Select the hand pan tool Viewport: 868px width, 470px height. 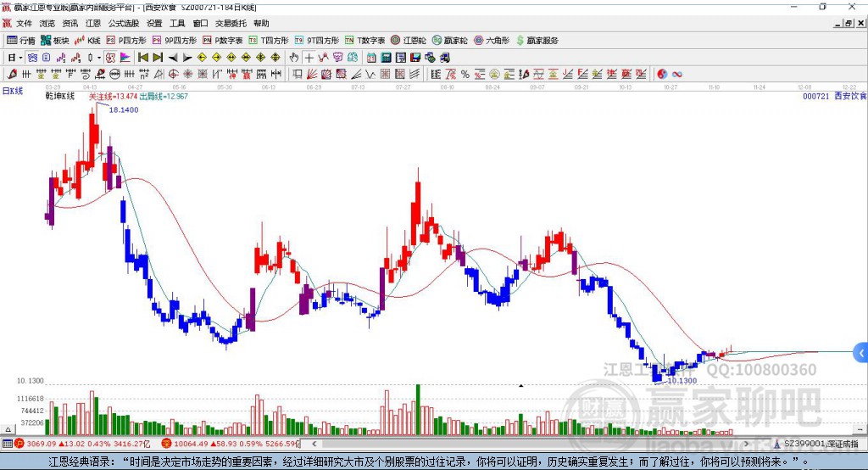coord(294,58)
